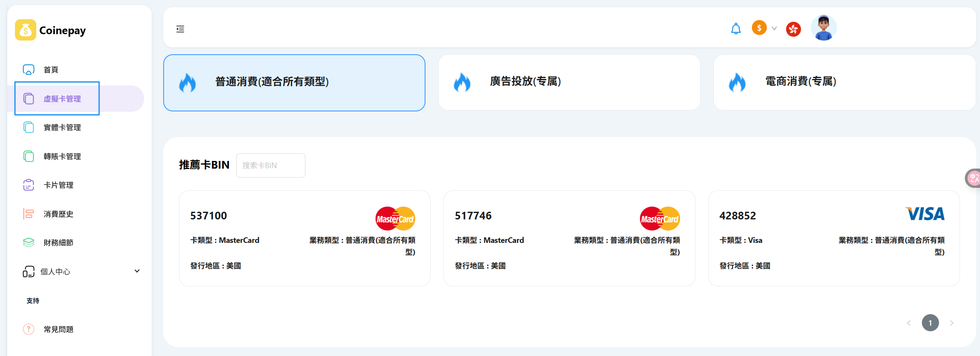Viewport: 980px width, 356px height.
Task: Click the notification bell icon
Action: (x=736, y=29)
